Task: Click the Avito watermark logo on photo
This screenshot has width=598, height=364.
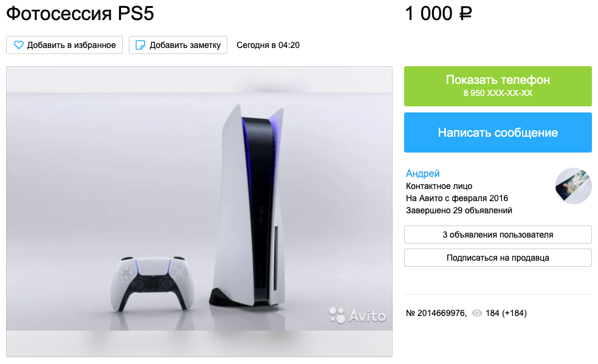Action: 357,315
